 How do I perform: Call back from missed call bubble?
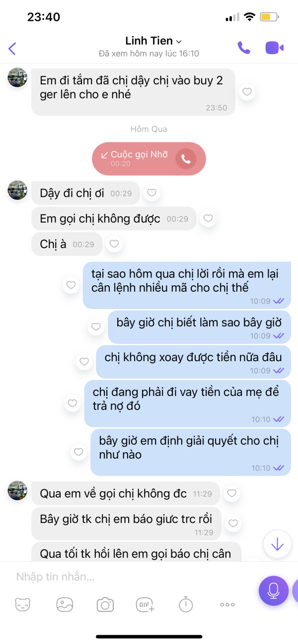pos(186,159)
